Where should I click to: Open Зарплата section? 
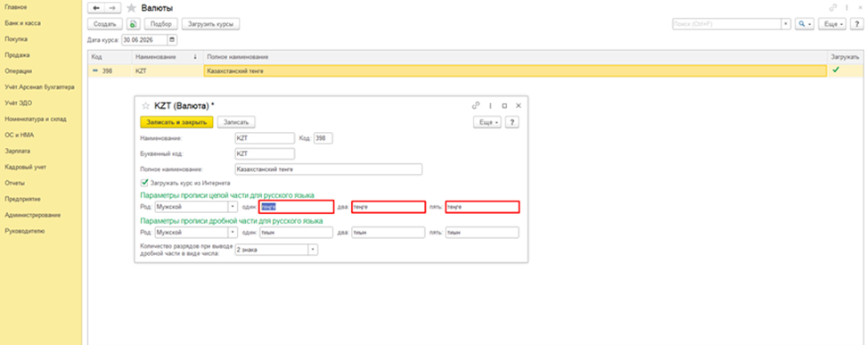[x=17, y=151]
